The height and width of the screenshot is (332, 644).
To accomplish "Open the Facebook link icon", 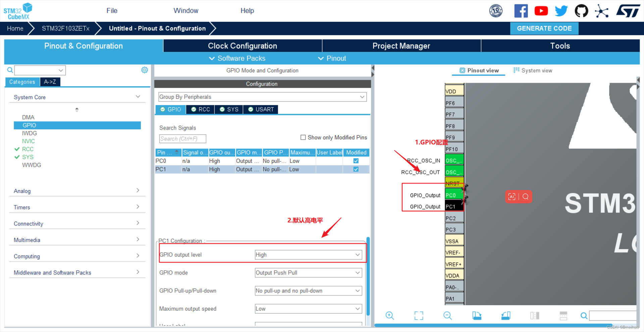I will (x=521, y=11).
